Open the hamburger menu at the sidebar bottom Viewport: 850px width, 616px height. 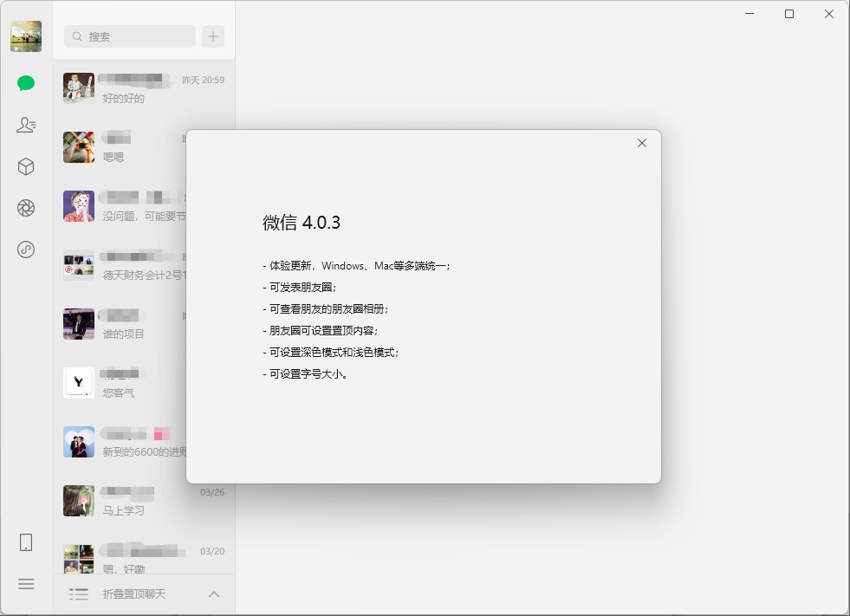point(26,584)
